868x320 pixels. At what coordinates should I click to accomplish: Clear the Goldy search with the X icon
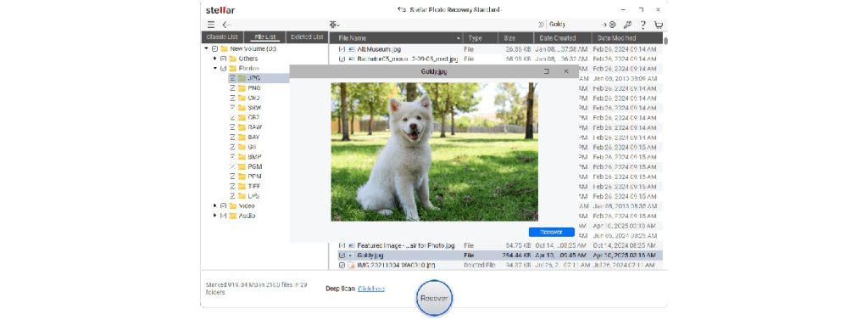[612, 25]
